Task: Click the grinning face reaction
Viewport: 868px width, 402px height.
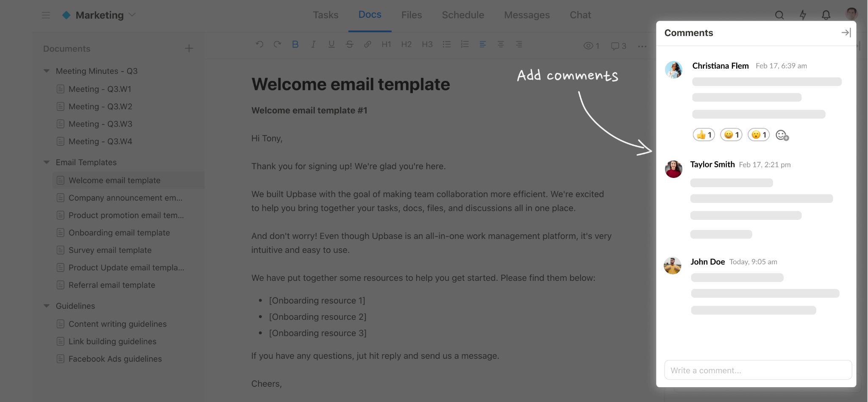Action: (x=731, y=135)
